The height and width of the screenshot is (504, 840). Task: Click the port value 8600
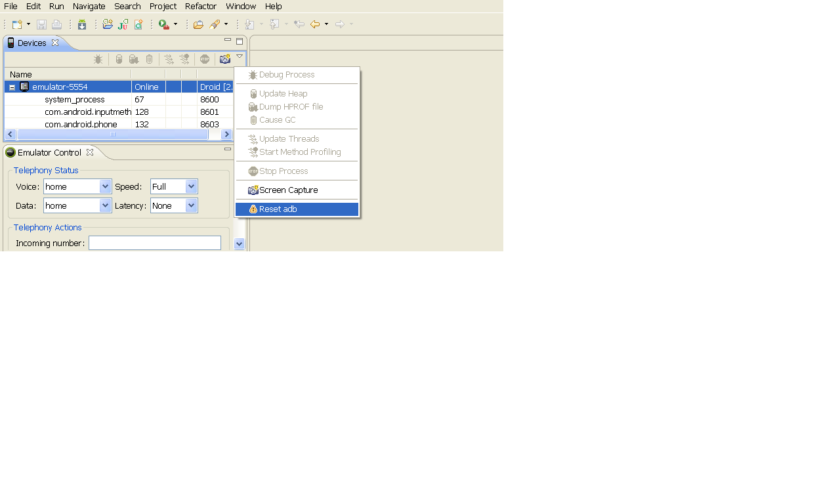pos(209,100)
